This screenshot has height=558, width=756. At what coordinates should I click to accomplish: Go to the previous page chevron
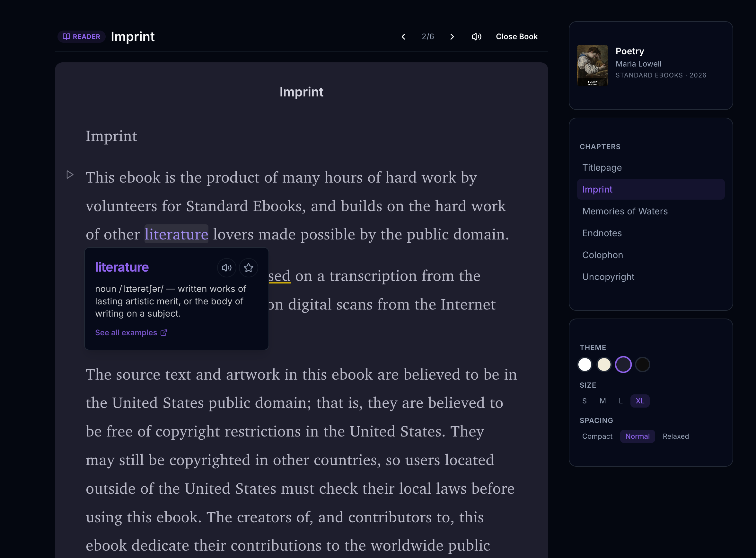tap(403, 36)
